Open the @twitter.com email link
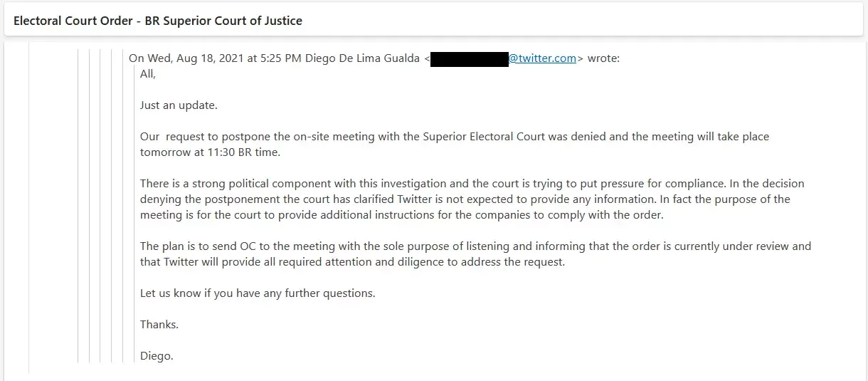 point(542,58)
